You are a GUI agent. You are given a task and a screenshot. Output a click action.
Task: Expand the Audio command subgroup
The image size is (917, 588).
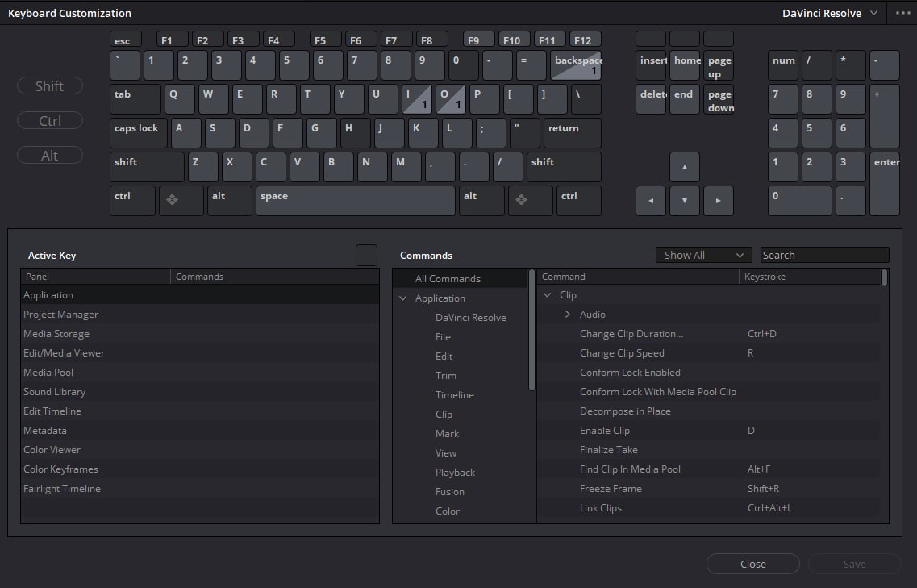567,315
